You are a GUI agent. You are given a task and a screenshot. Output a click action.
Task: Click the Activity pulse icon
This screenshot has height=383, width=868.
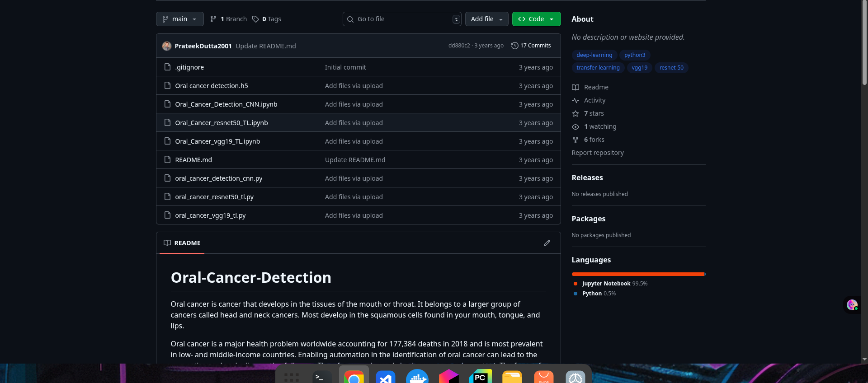(x=576, y=101)
